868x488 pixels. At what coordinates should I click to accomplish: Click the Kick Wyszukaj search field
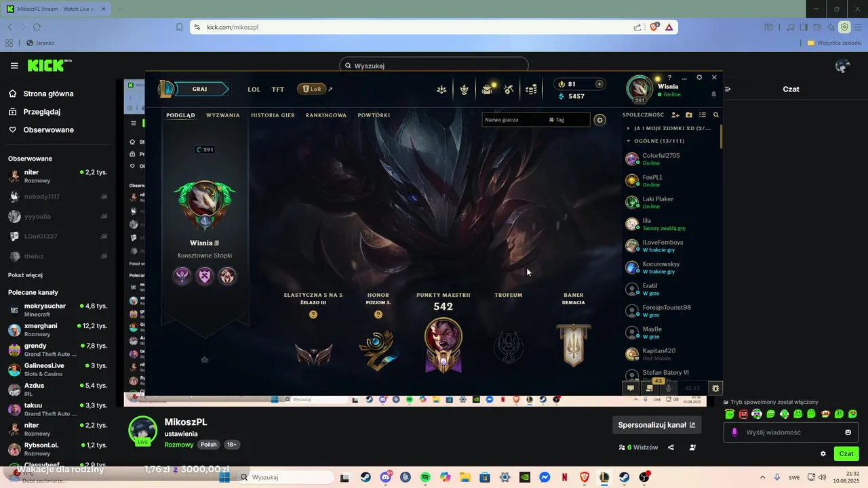click(434, 66)
